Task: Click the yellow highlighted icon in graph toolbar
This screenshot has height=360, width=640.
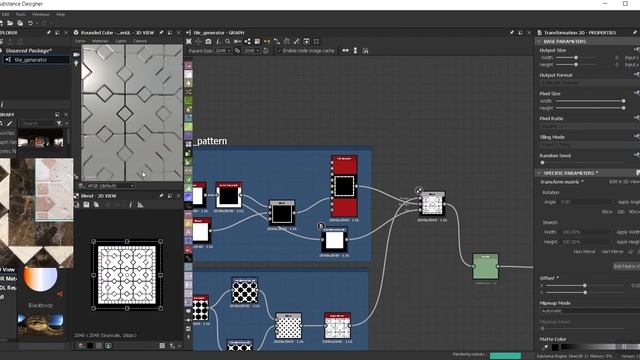Action: (x=267, y=41)
